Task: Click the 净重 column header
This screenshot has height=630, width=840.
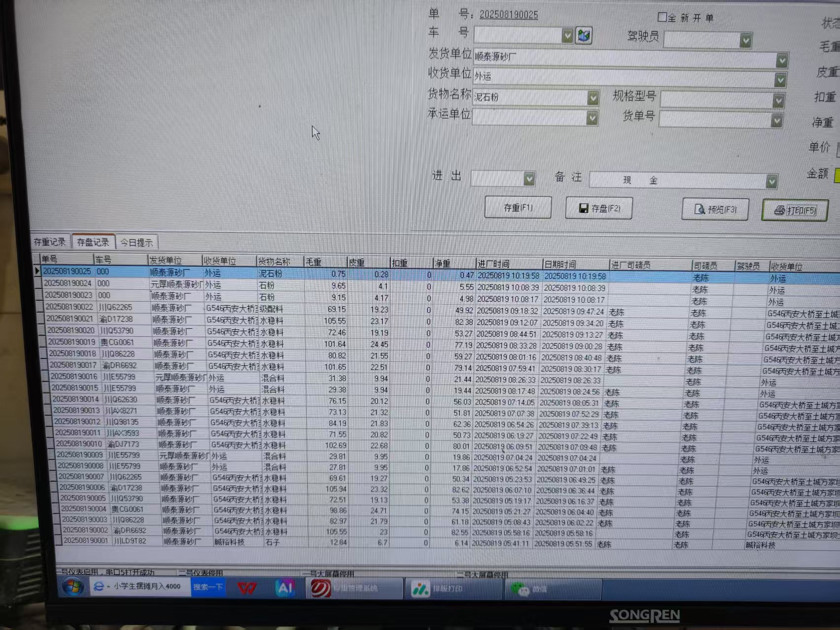Action: [443, 263]
